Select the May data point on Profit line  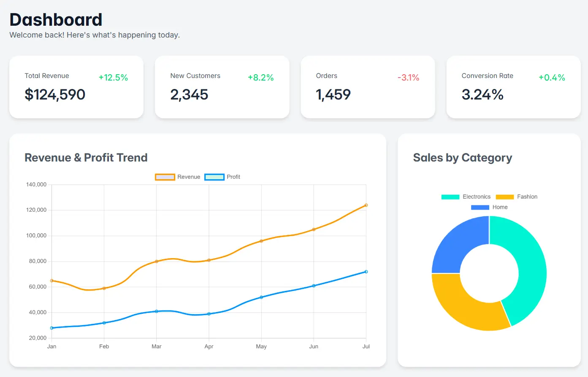point(261,297)
